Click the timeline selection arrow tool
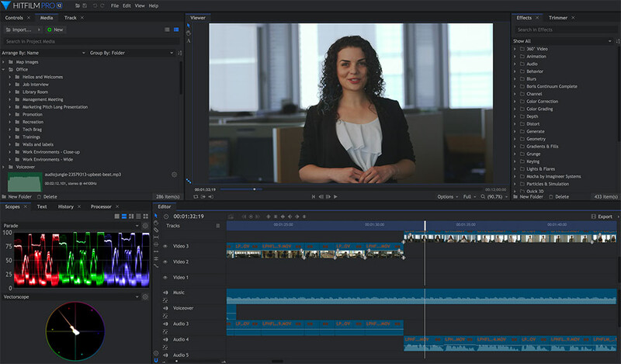The image size is (621, 364). tap(156, 216)
